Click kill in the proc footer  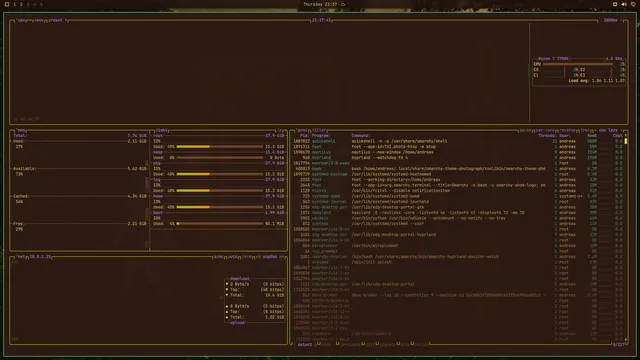click(370, 344)
